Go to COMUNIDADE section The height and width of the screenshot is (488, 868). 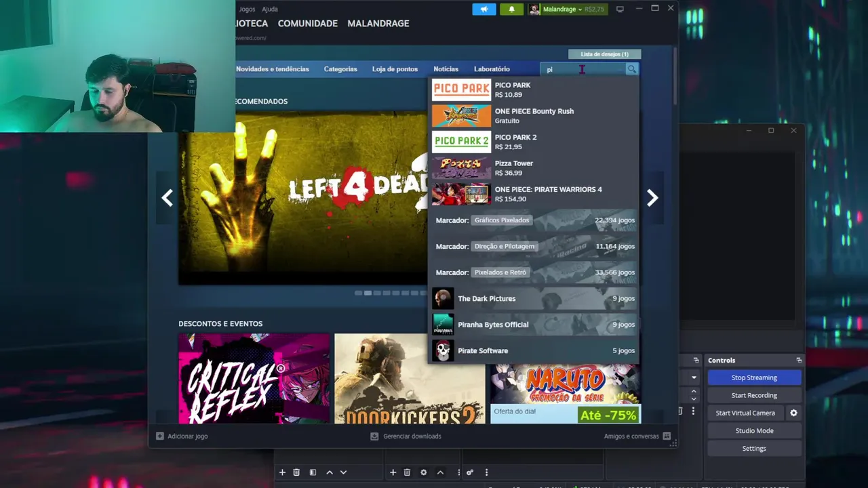[x=308, y=23]
